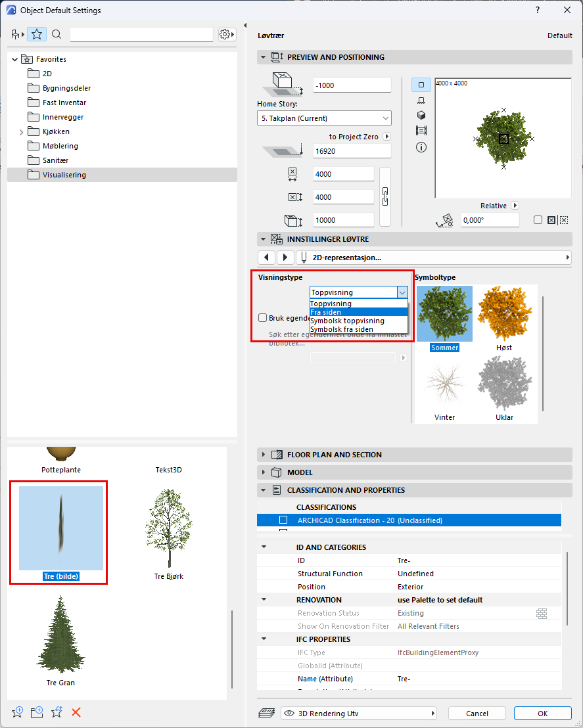This screenshot has height=728, width=583.
Task: Click the Cancel button
Action: tap(477, 714)
